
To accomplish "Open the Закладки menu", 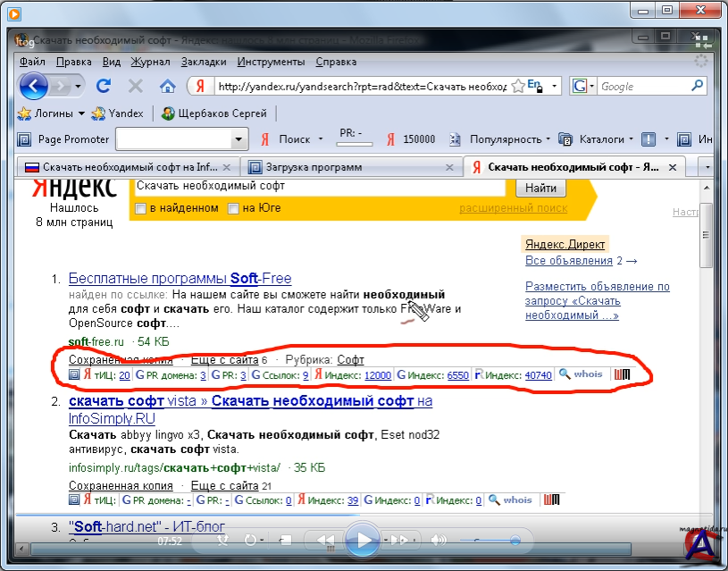I will click(x=204, y=62).
